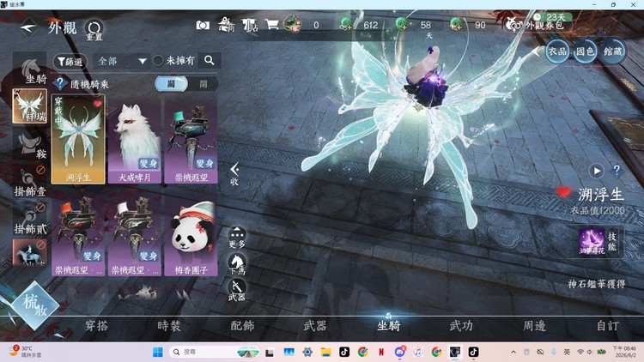The width and height of the screenshot is (644, 362).
Task: Select the 溯浮生 butterfly wings card
Action: [78, 139]
